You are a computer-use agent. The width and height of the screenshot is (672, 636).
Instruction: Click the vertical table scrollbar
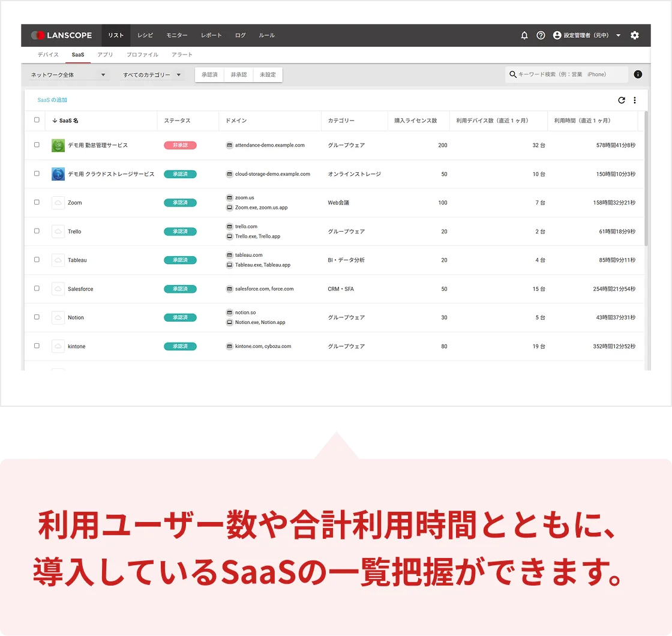pos(646,179)
